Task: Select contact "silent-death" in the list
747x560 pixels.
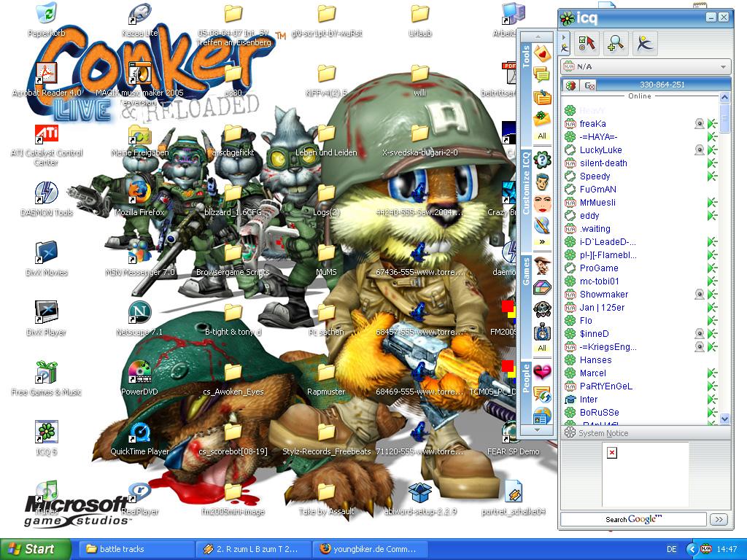Action: tap(603, 163)
